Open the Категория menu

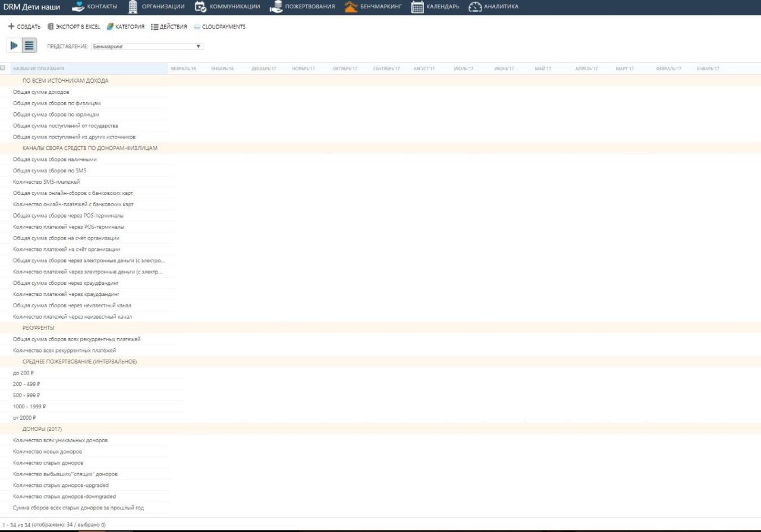(x=125, y=27)
